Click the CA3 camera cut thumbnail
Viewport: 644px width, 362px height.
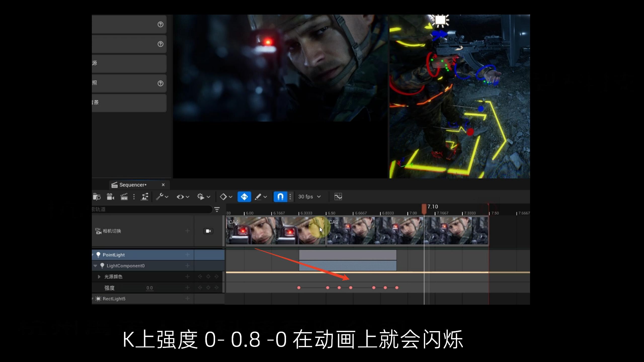click(408, 231)
